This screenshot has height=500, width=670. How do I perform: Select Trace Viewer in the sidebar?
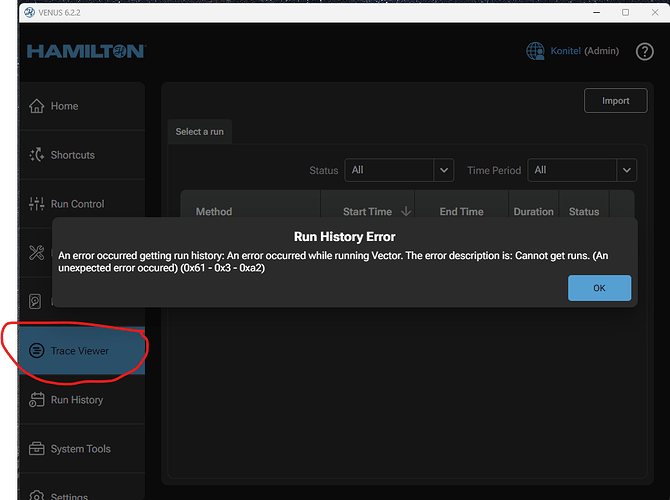(x=82, y=351)
